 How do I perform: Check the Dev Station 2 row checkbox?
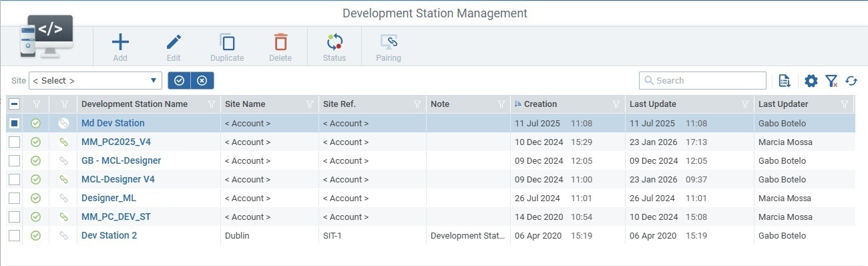click(14, 235)
